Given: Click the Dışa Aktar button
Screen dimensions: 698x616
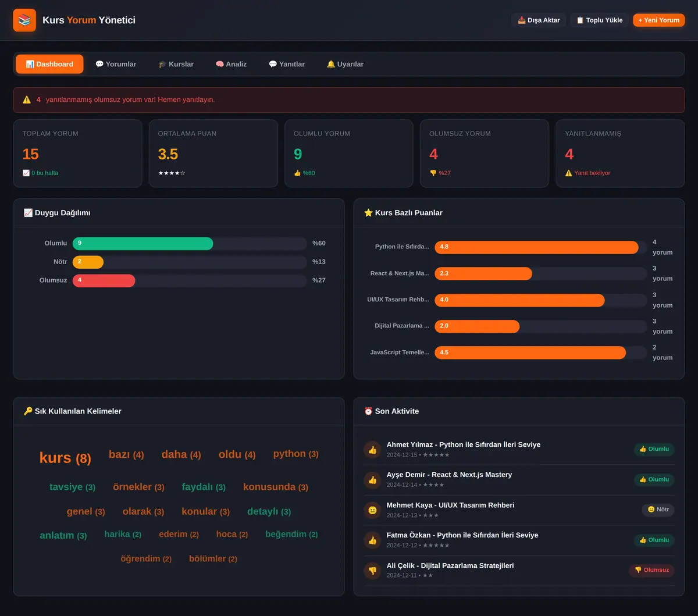Looking at the screenshot, I should click(x=539, y=20).
